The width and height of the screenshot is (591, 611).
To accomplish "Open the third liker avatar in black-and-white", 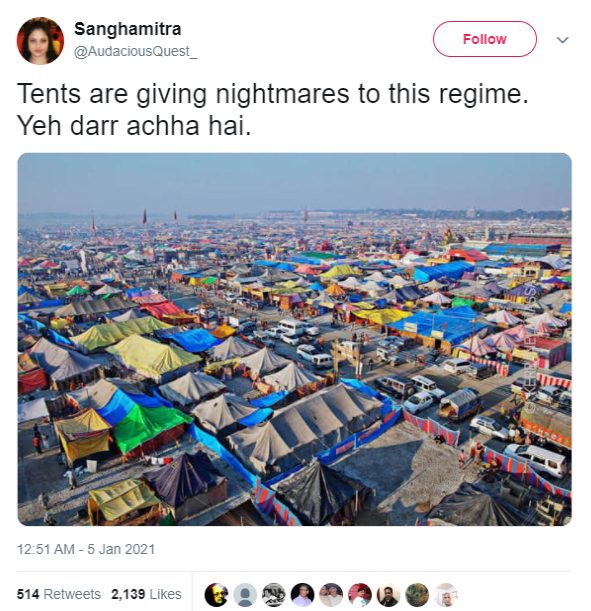I will click(x=274, y=595).
